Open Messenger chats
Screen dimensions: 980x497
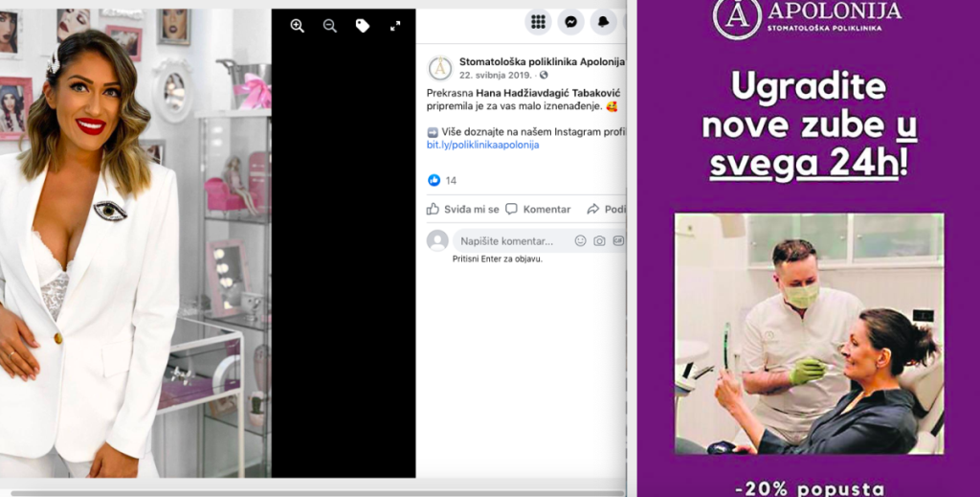[570, 22]
